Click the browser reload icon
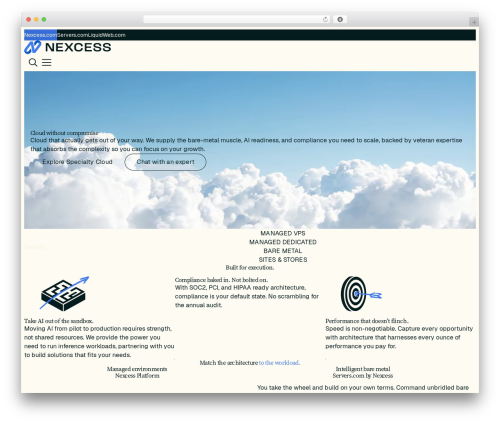Screen dimensions: 500x423 coord(325,20)
